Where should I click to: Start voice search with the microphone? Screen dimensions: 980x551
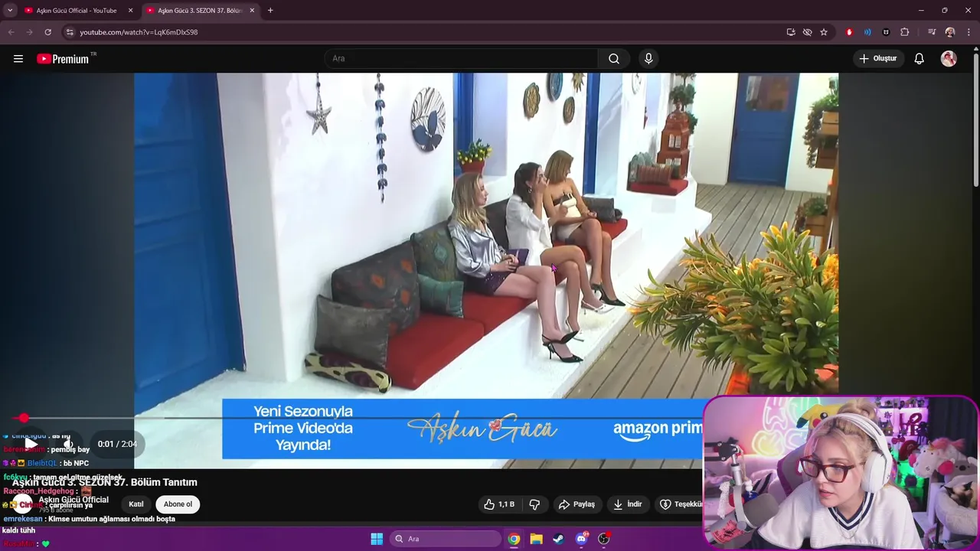pos(648,59)
